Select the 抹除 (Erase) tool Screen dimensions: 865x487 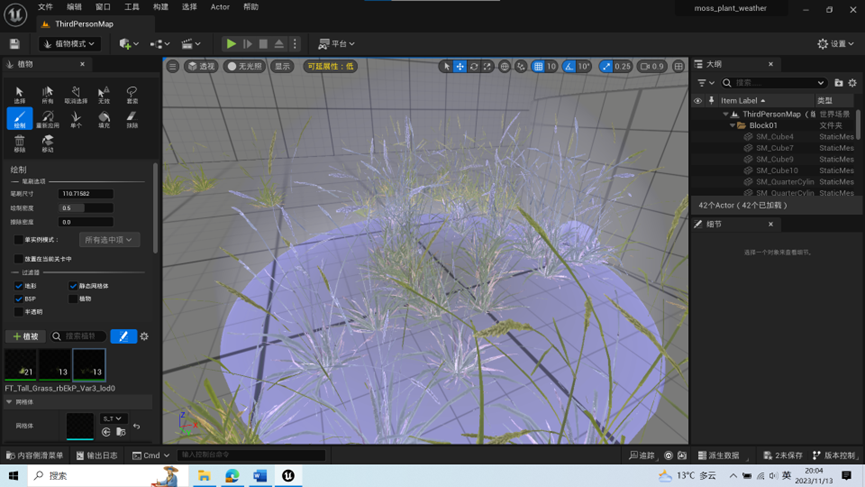[132, 119]
